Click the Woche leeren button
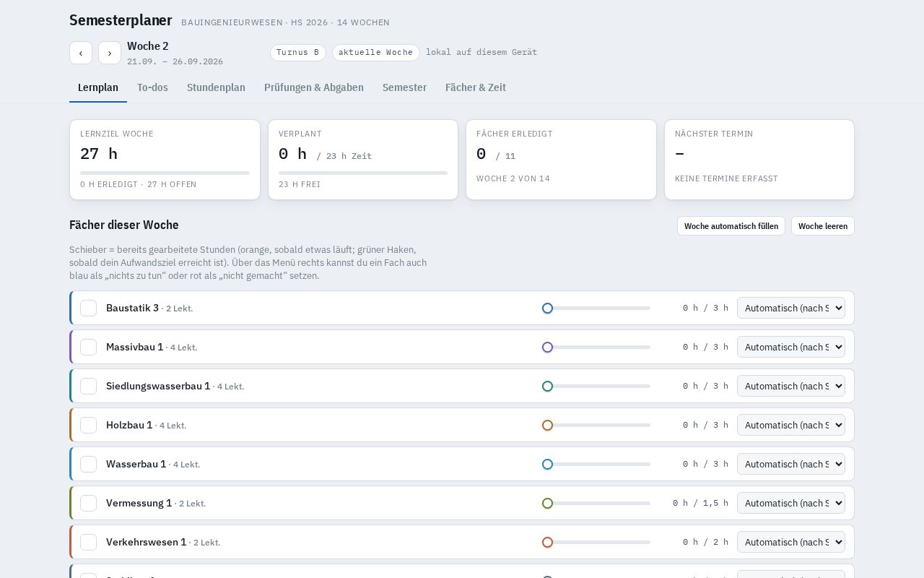Image resolution: width=924 pixels, height=578 pixels. point(823,226)
